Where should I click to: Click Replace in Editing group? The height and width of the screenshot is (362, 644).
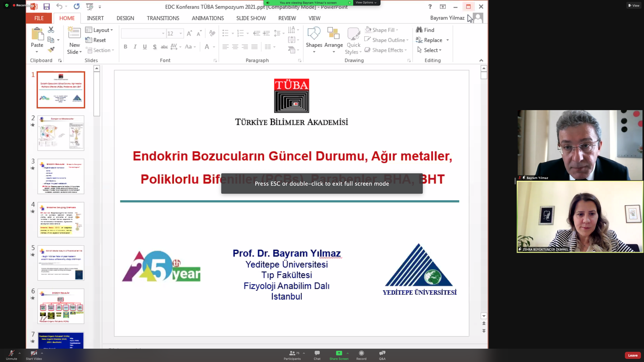pos(429,40)
